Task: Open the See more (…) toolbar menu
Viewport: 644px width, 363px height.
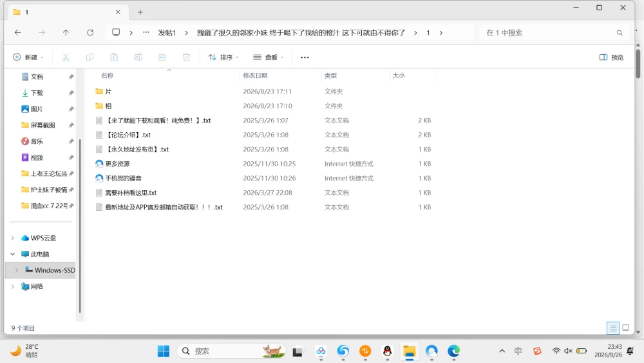Action: point(305,57)
